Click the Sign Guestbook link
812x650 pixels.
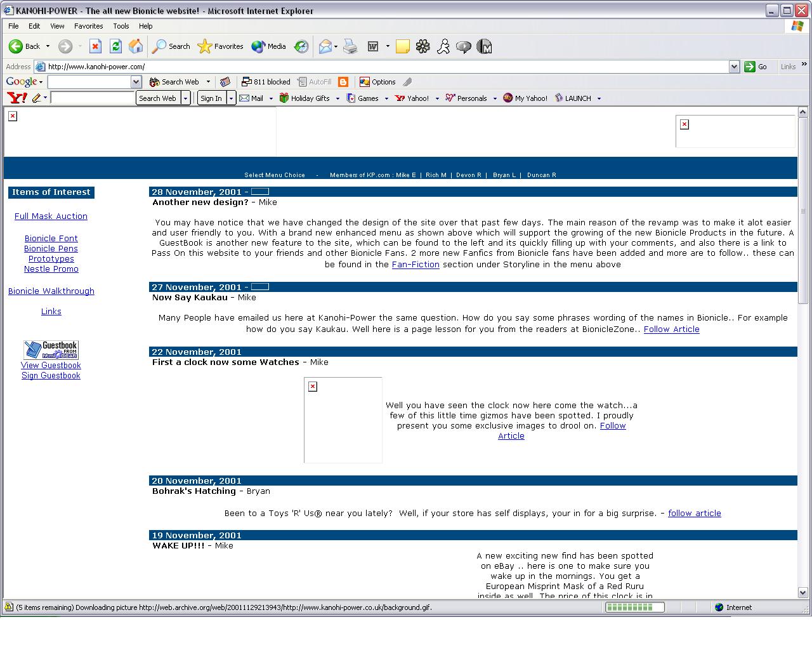(51, 375)
